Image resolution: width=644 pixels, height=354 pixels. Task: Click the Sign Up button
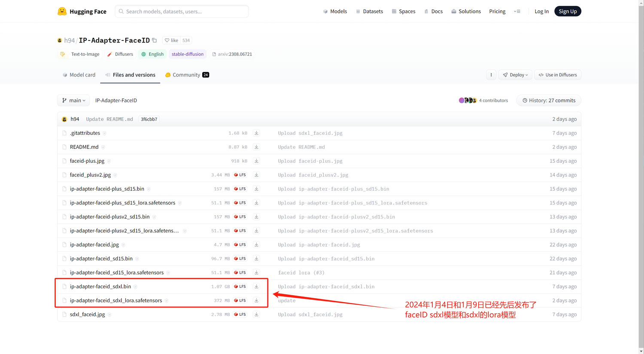pos(568,11)
